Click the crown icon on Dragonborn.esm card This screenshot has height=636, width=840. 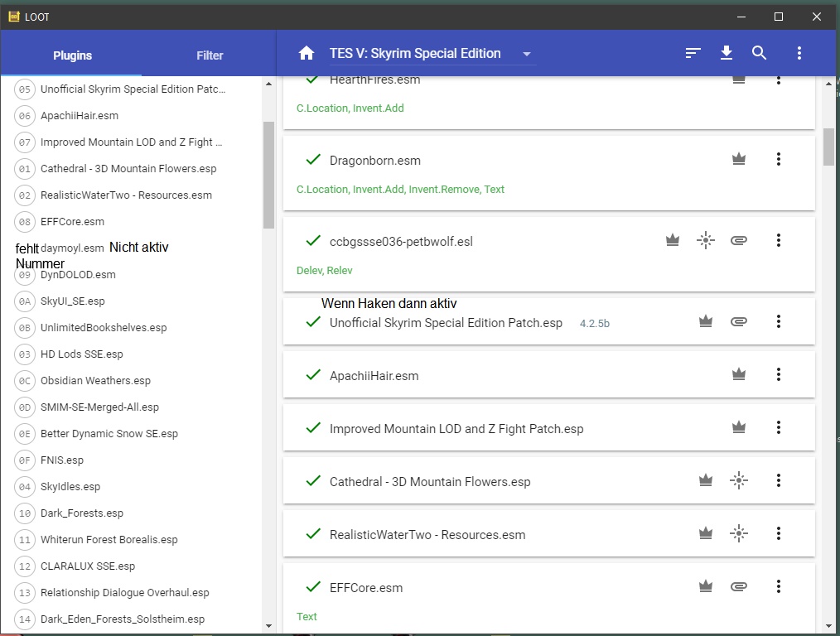click(739, 159)
